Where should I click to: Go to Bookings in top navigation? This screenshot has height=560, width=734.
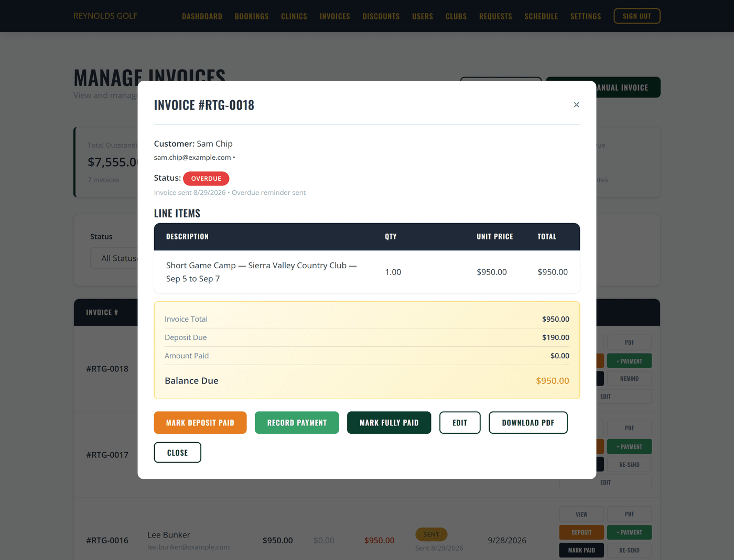coord(252,16)
